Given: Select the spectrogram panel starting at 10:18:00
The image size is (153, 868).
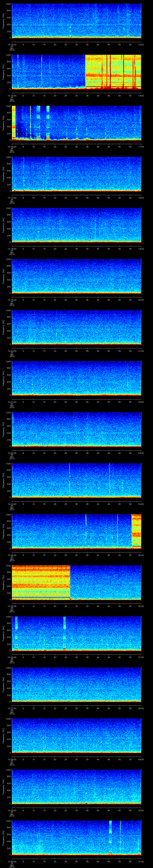Looking at the screenshot, I should pos(76,225).
